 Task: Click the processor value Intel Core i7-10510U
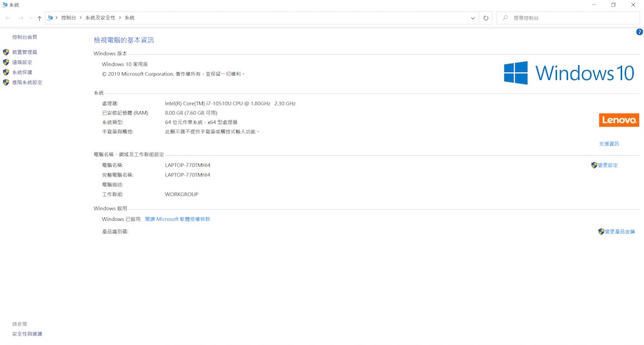pyautogui.click(x=230, y=104)
